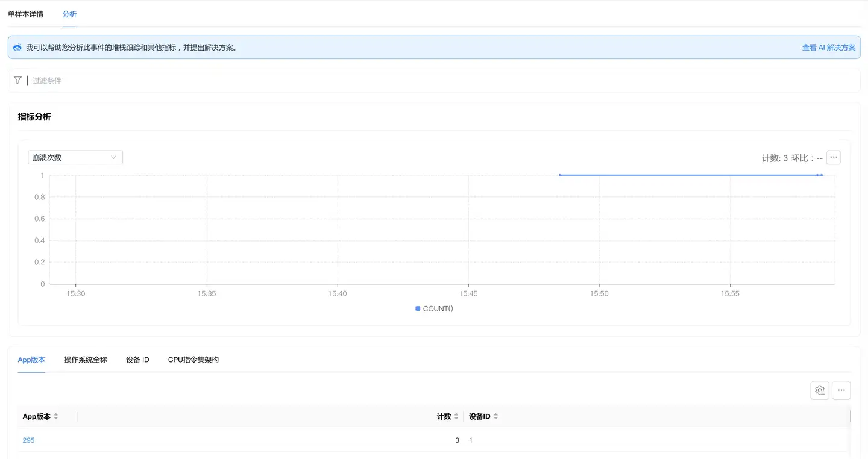Open the 设备 ID tab

point(137,360)
